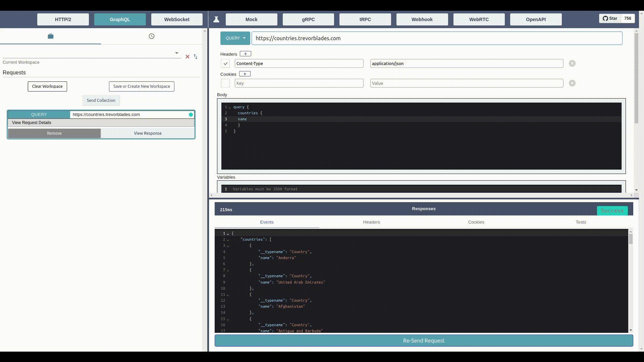Uncheck the Content-Type header checkbox
The height and width of the screenshot is (362, 644).
pyautogui.click(x=225, y=63)
